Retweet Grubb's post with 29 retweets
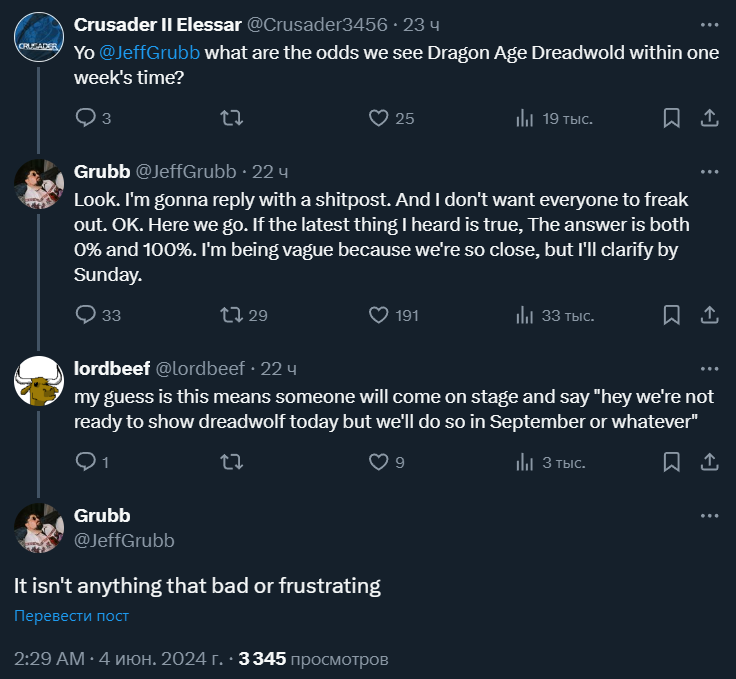Screen dimensions: 736x679 click(231, 315)
